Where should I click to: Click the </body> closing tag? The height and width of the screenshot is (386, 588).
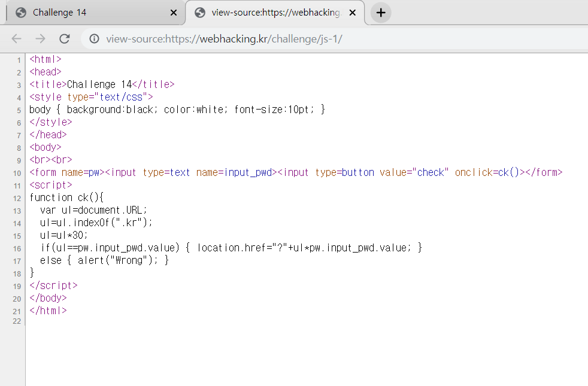point(48,298)
